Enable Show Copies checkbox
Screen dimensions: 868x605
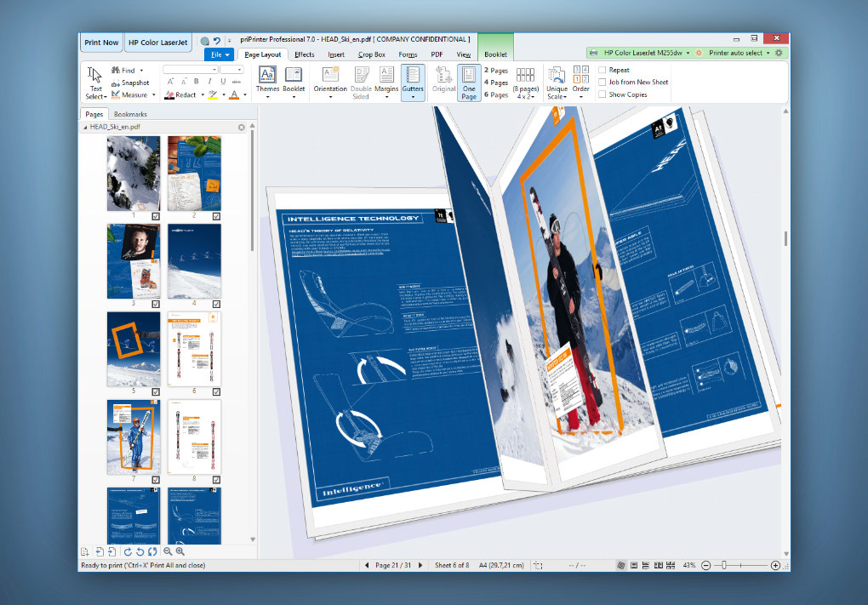(602, 94)
